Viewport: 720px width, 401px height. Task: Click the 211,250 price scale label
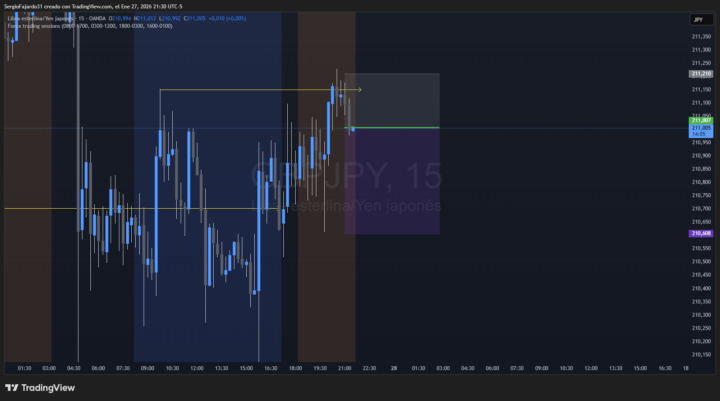(701, 63)
